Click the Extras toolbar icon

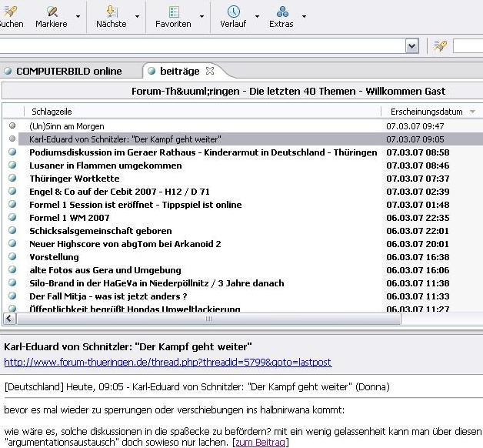coord(282,12)
